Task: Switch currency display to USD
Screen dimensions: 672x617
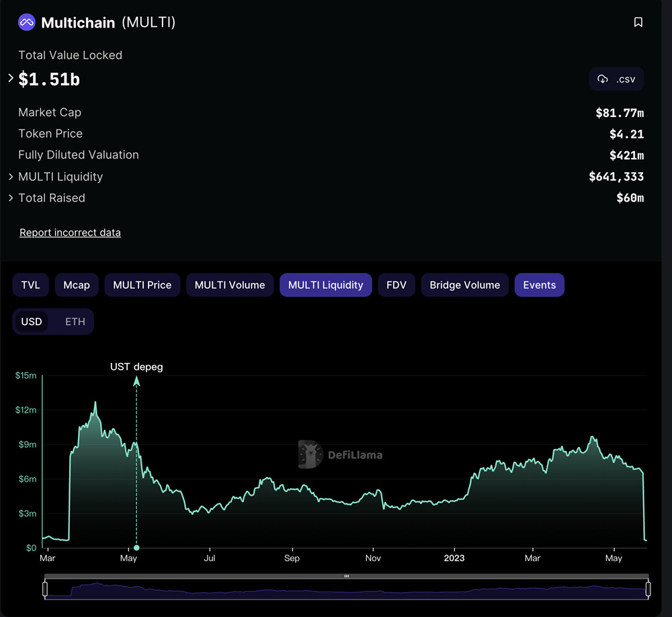Action: pos(32,321)
